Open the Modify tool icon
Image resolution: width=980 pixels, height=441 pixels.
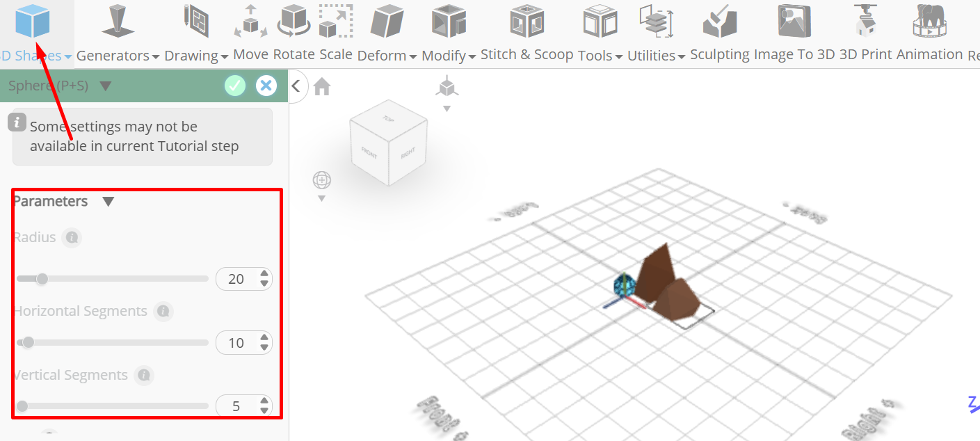pos(449,21)
